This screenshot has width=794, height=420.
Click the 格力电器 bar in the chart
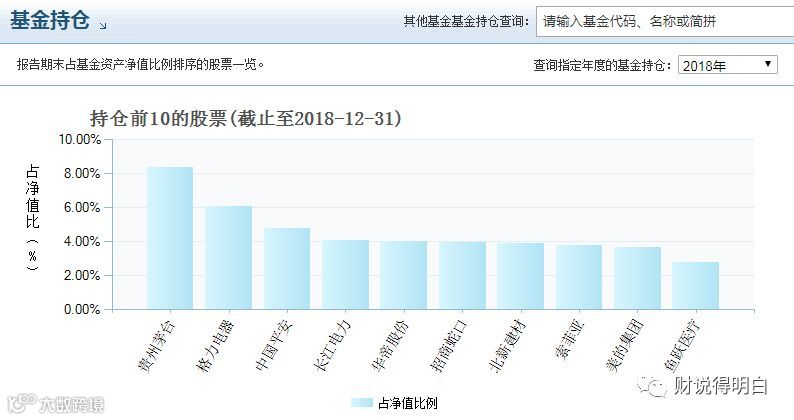pos(228,257)
